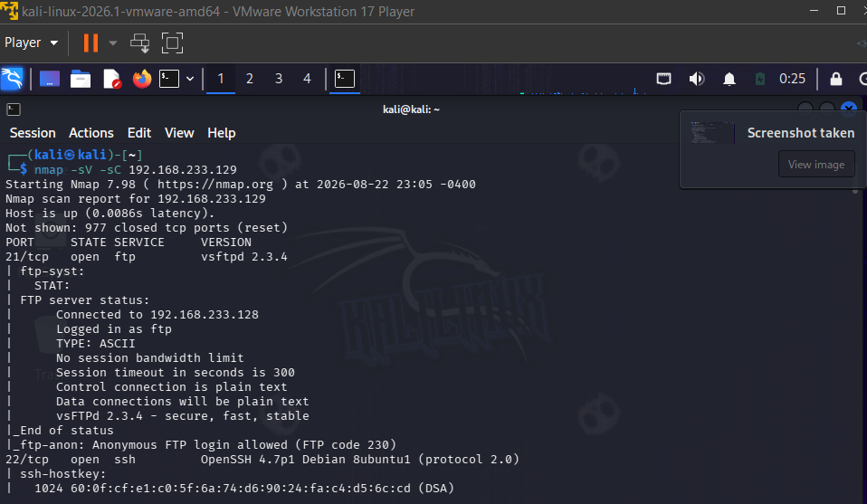
Task: Enter VMware full screen mode
Action: tap(172, 43)
